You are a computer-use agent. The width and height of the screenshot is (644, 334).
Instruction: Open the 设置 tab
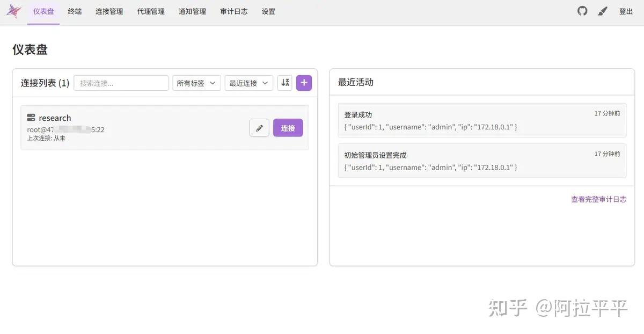coord(268,11)
